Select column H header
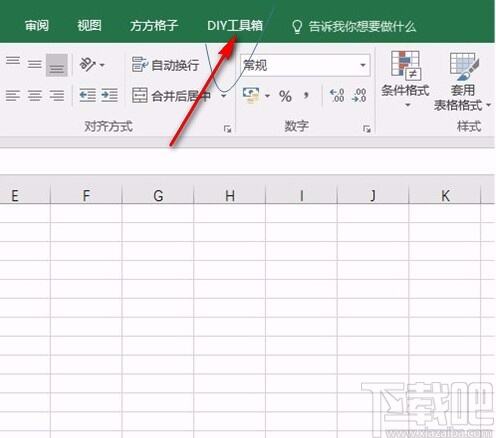 coord(230,196)
